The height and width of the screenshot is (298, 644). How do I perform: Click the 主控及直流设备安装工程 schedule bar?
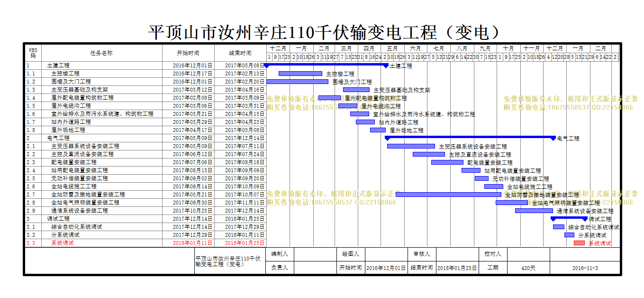pyautogui.click(x=429, y=154)
